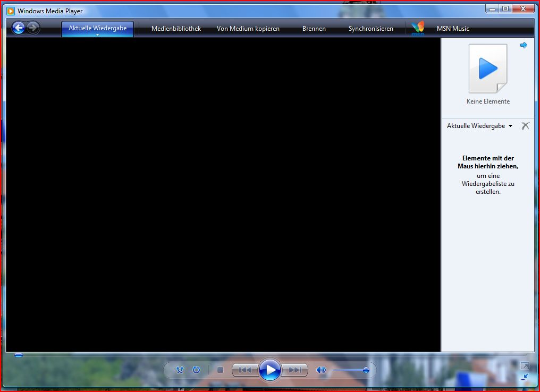Switch to the Medienbibliothek tab

tap(176, 29)
